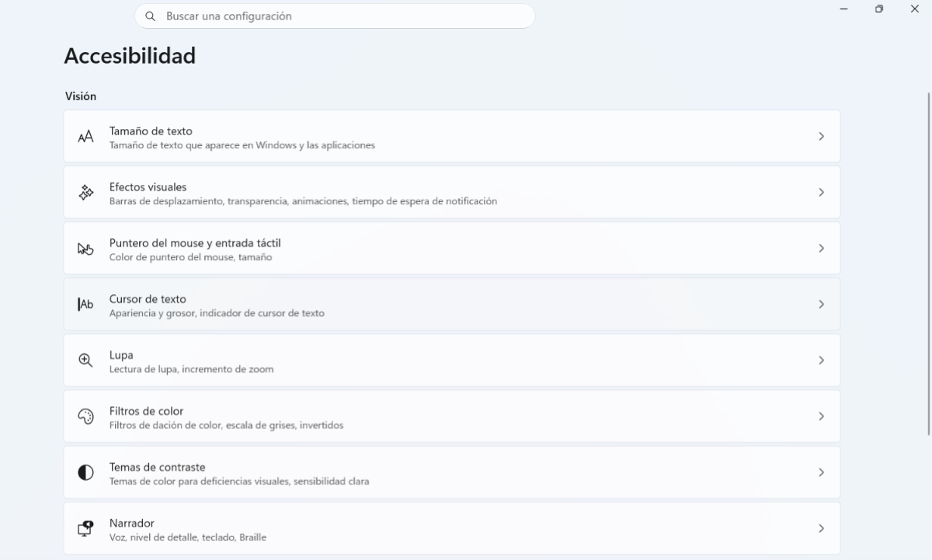
Task: Minimize the Settings window
Action: coord(843,9)
